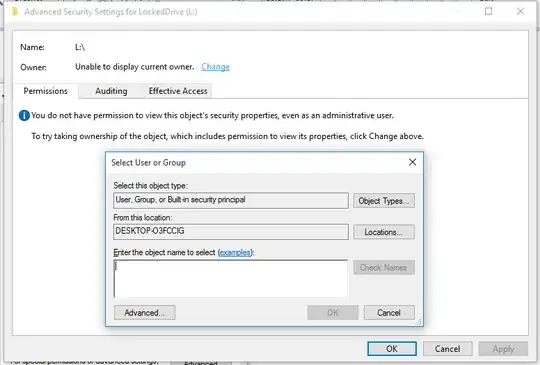Click the 'L:\' name value
Viewport: 540px width, 365px height.
pos(80,47)
